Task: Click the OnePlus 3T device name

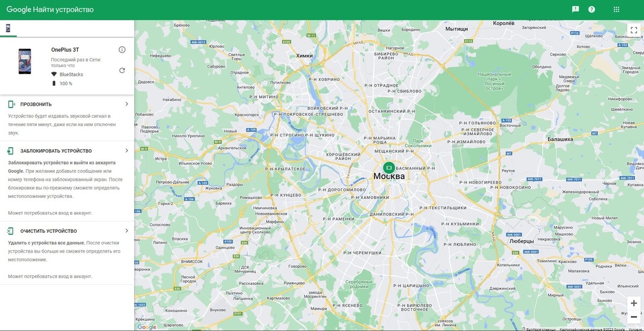Action: [65, 50]
